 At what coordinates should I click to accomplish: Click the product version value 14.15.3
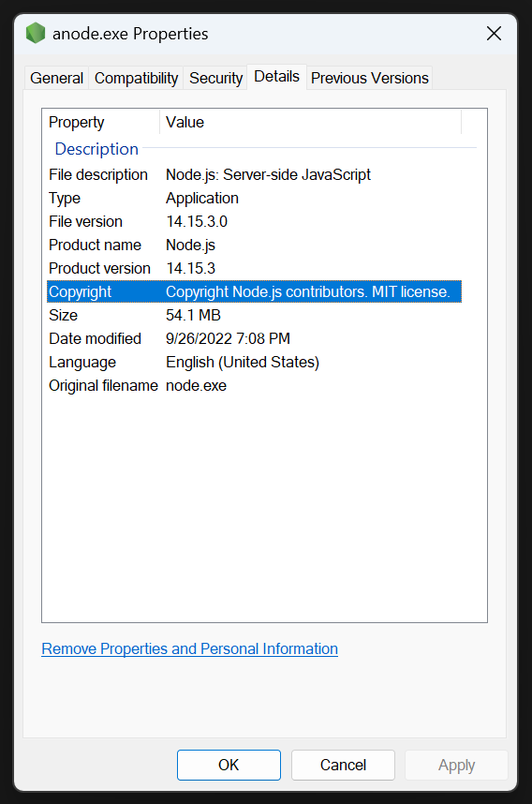[x=191, y=268]
